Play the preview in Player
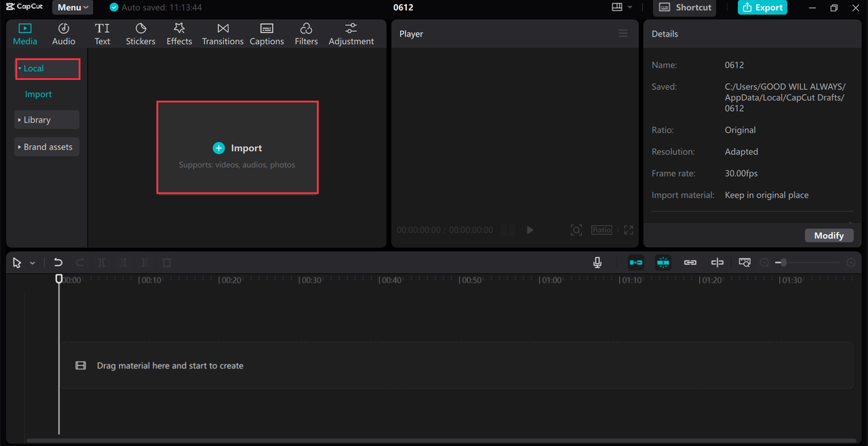 pyautogui.click(x=530, y=230)
